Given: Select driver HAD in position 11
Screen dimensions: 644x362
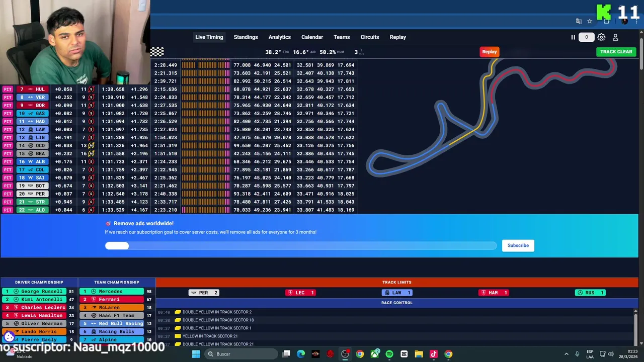Looking at the screenshot, I should coord(32,121).
